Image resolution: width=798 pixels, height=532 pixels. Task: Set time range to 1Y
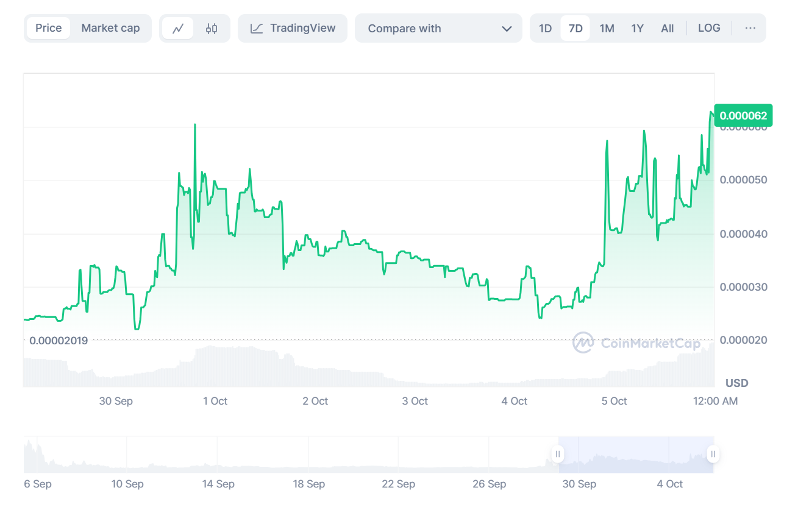637,29
